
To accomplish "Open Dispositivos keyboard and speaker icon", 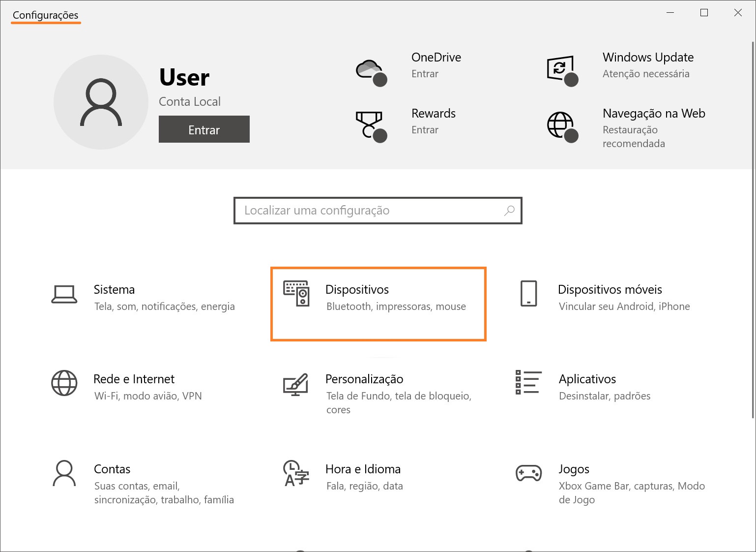I will click(296, 293).
